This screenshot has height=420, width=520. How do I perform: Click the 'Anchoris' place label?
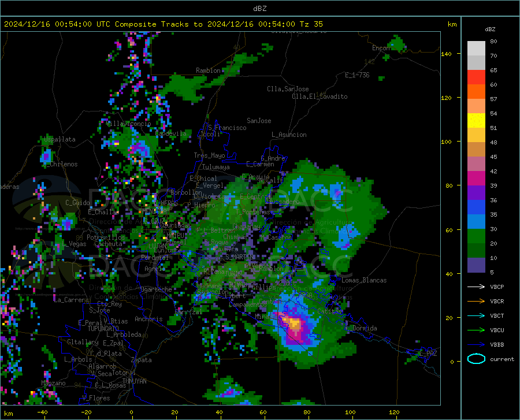(x=148, y=319)
